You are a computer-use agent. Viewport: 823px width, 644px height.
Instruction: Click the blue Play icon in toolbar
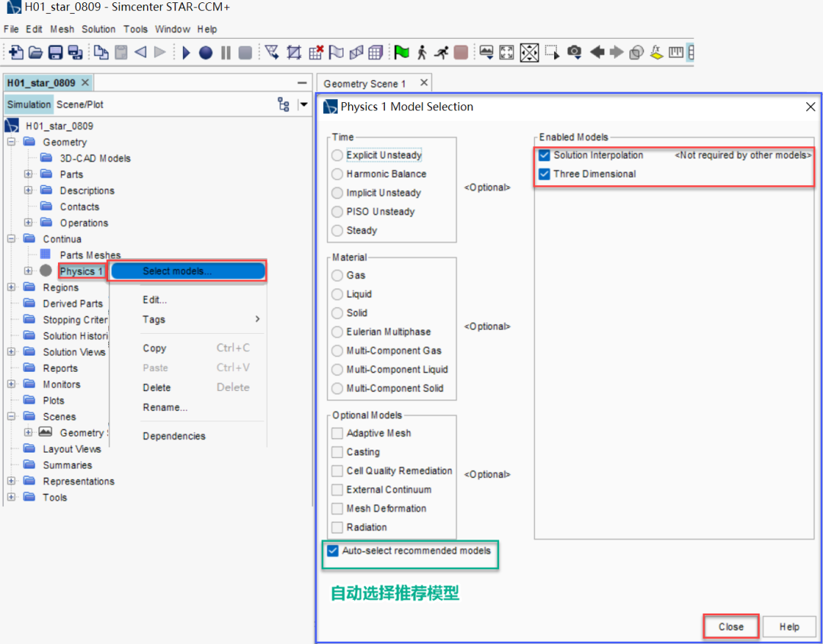point(186,53)
